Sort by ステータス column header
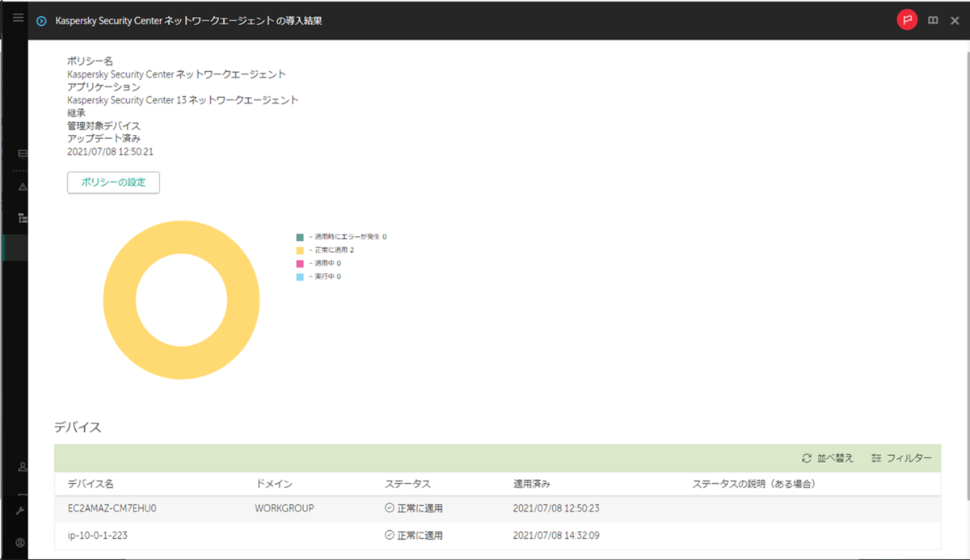970x560 pixels. (407, 484)
